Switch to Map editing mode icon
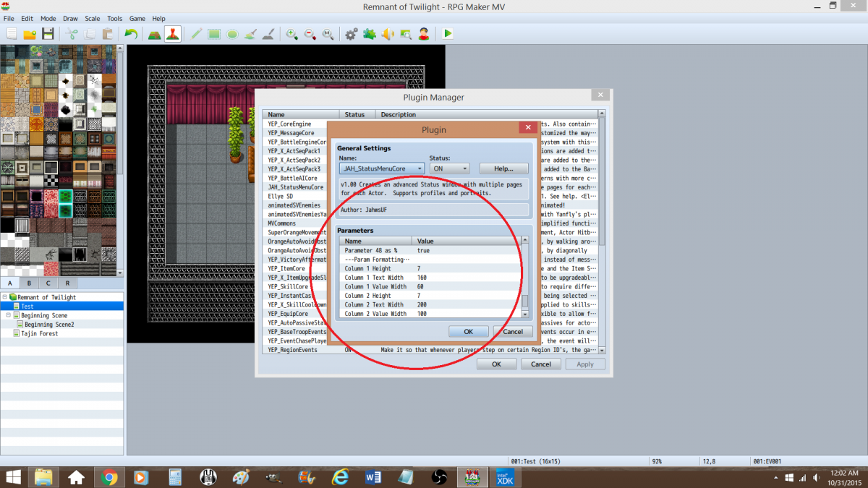This screenshot has height=488, width=868. tap(155, 34)
